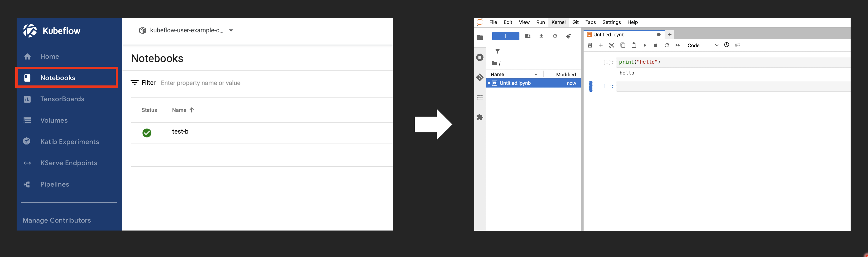
Task: Open the Settings menu
Action: coord(611,22)
